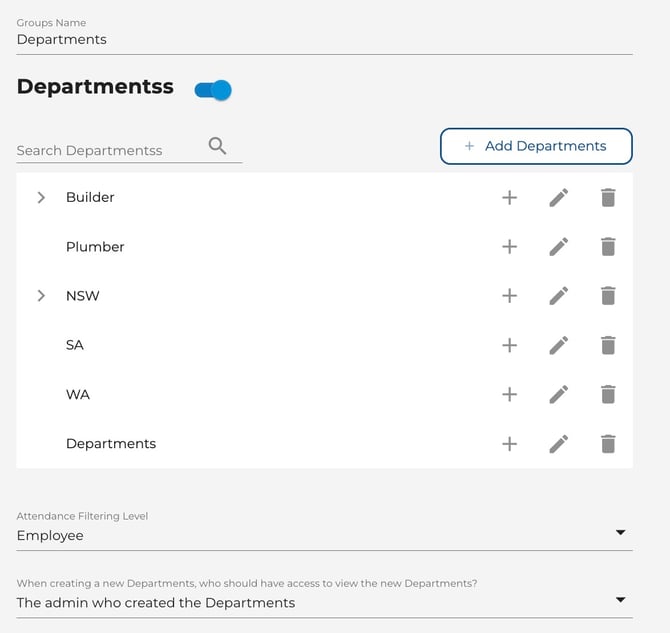Expand the NSW tree row
Screen dimensions: 670x633
(x=41, y=296)
